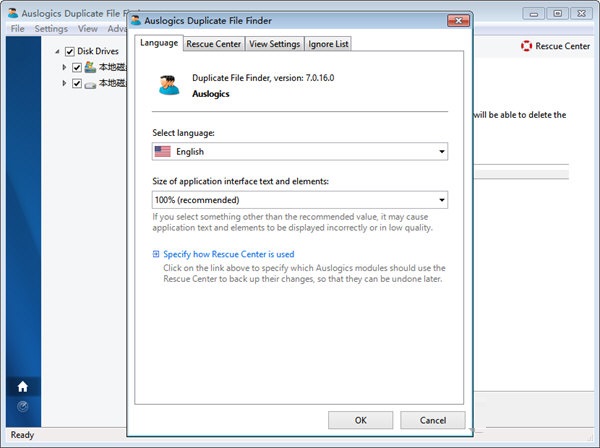
Task: Switch to the View Settings tab
Action: click(x=274, y=44)
